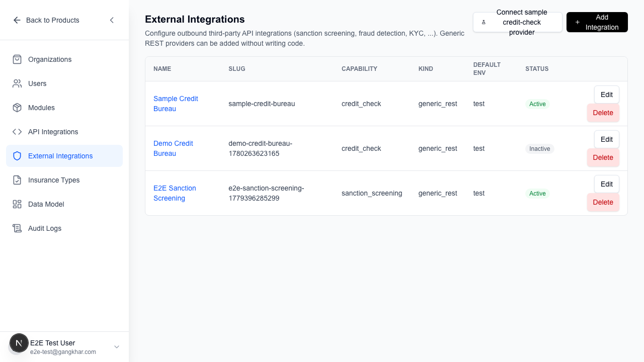
Task: Click the SLUG column header
Action: (237, 69)
